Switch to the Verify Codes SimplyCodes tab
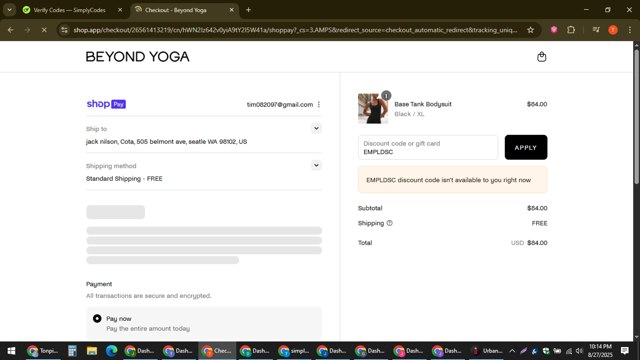 69,10
